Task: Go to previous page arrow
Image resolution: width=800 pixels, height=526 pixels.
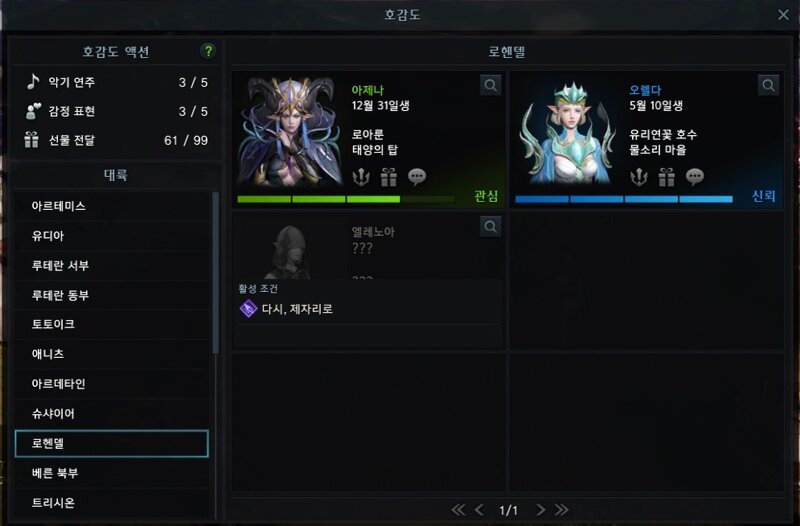Action: click(x=479, y=509)
